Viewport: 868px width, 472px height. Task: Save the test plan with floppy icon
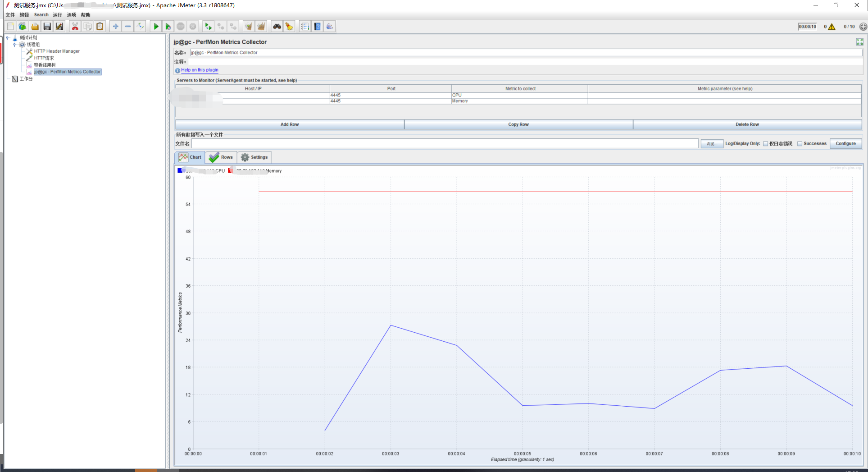47,27
